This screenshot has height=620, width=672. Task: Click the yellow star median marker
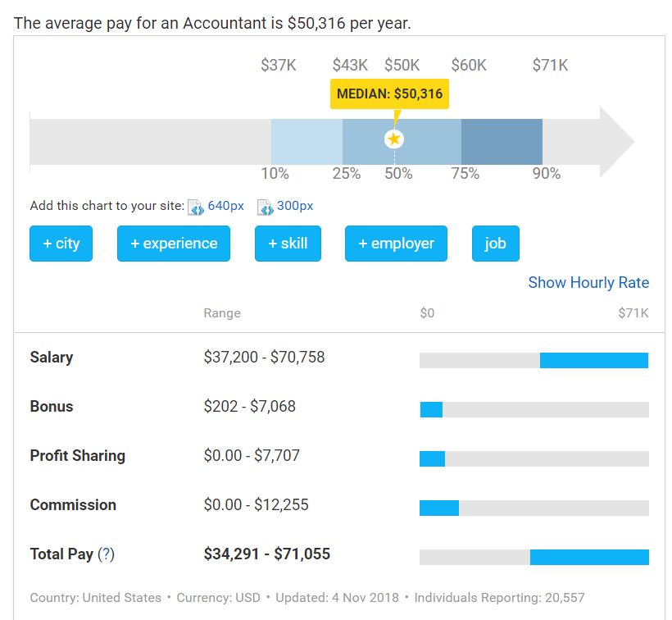(x=394, y=139)
